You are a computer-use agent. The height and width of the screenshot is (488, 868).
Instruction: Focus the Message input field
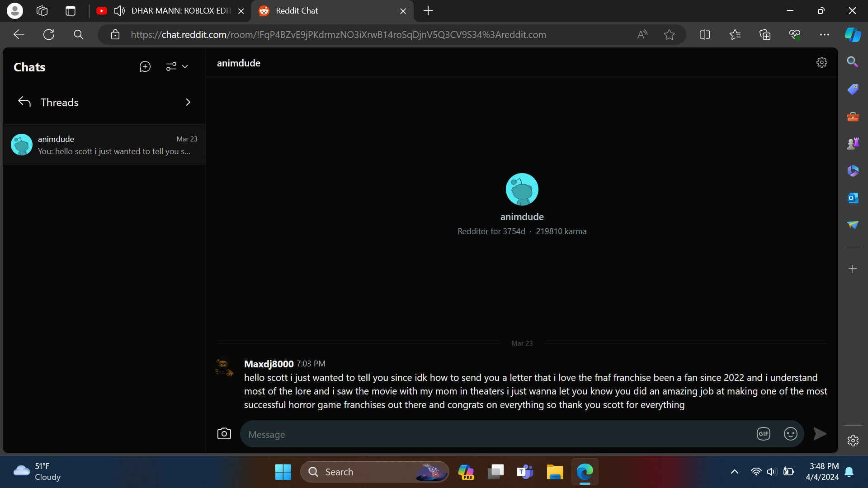click(x=497, y=434)
